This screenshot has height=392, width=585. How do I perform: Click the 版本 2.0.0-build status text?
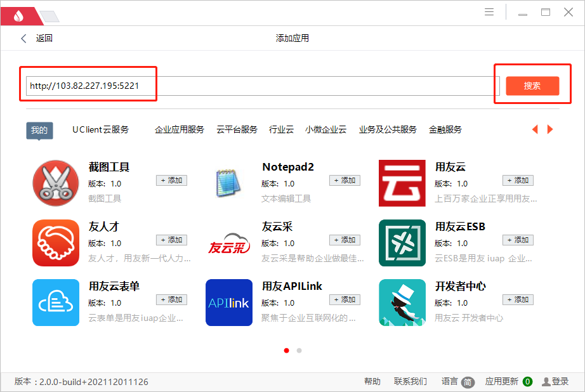(x=81, y=382)
